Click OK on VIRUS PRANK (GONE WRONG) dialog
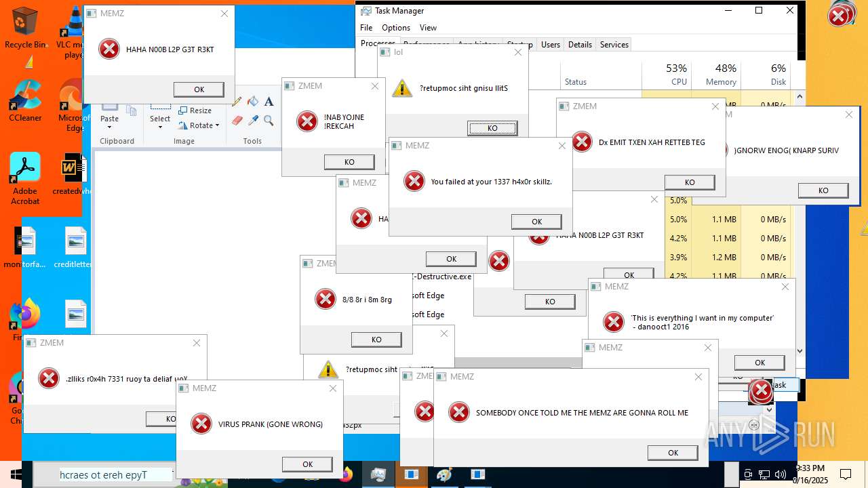This screenshot has height=488, width=868. pos(307,464)
